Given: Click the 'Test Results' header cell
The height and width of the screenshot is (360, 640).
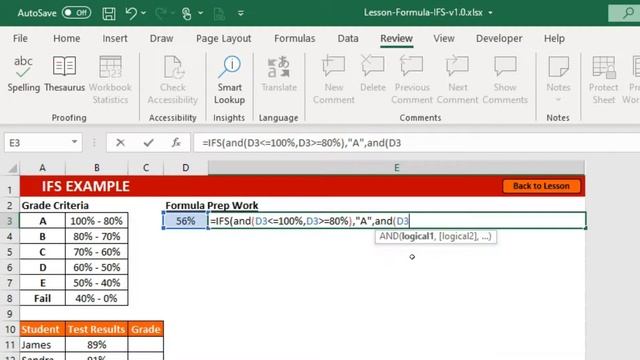Looking at the screenshot, I should [97, 329].
